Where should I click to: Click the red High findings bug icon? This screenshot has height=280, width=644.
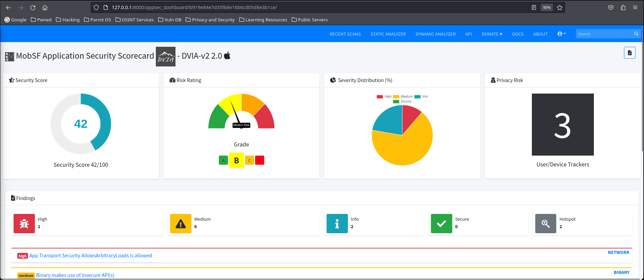tap(24, 224)
